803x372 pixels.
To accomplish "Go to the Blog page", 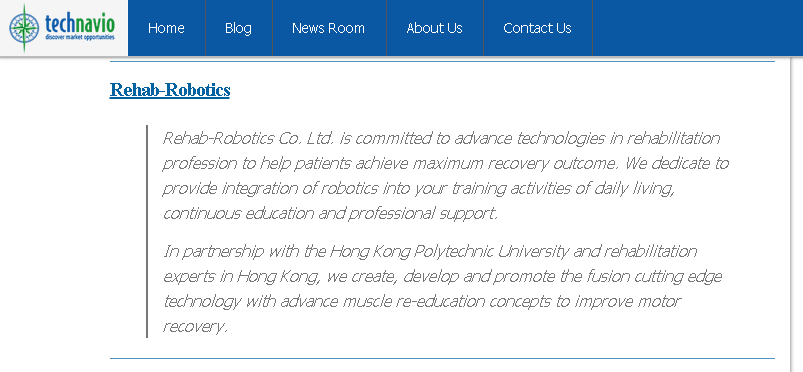I will tap(238, 28).
